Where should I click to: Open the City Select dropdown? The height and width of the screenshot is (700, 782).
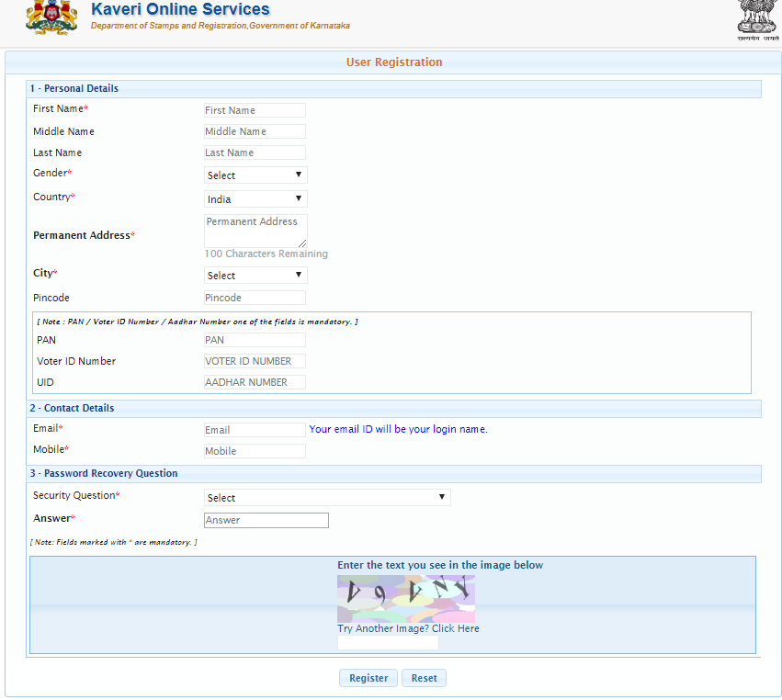pos(255,275)
